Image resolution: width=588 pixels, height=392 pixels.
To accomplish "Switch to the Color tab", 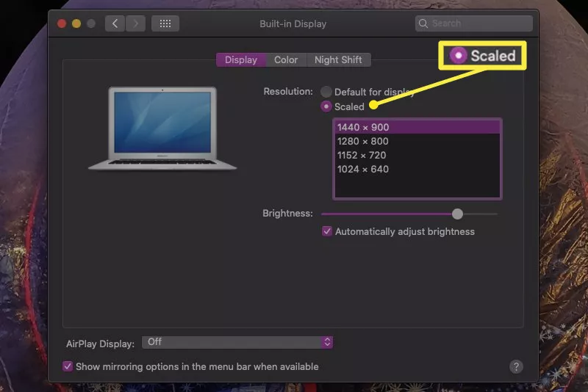I will coord(286,60).
